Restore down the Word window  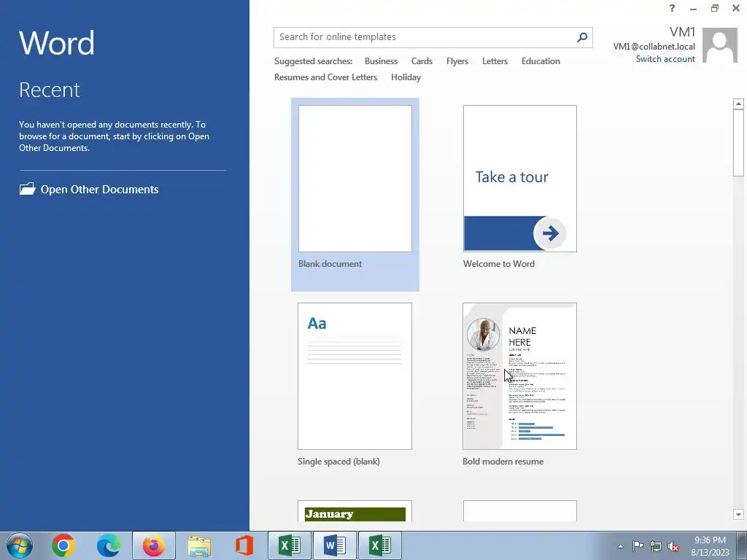[x=715, y=8]
